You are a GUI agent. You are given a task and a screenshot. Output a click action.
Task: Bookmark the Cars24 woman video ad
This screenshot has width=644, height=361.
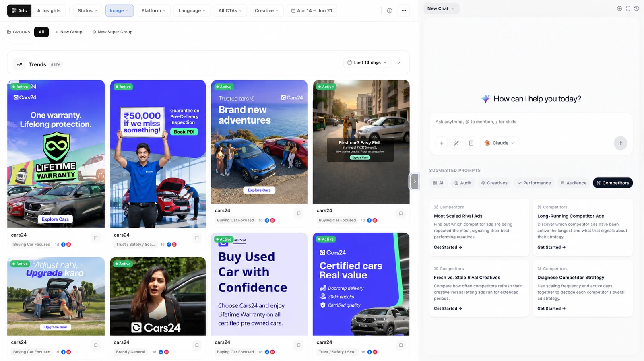(197, 345)
